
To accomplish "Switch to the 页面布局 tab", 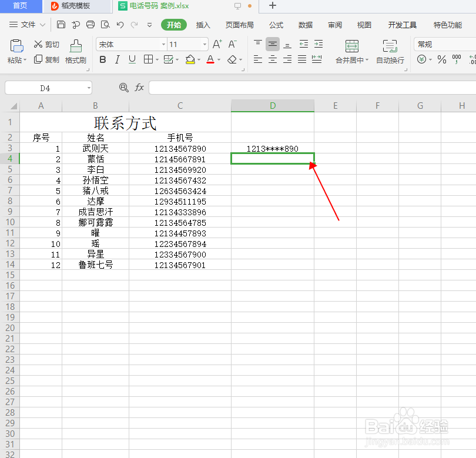I will tap(240, 25).
